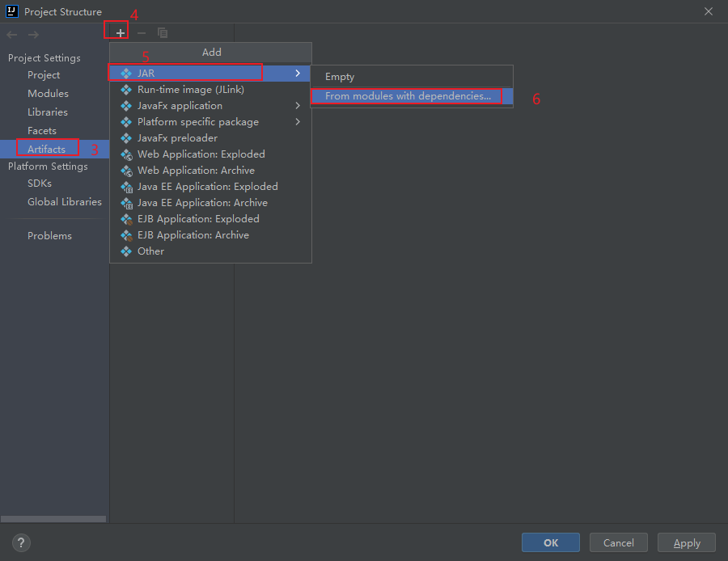Select From modules with dependencies...

(412, 96)
